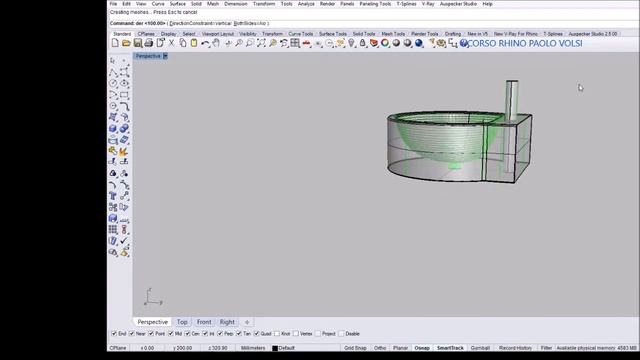Click the Copy icon
The width and height of the screenshot is (640, 360).
(183, 43)
